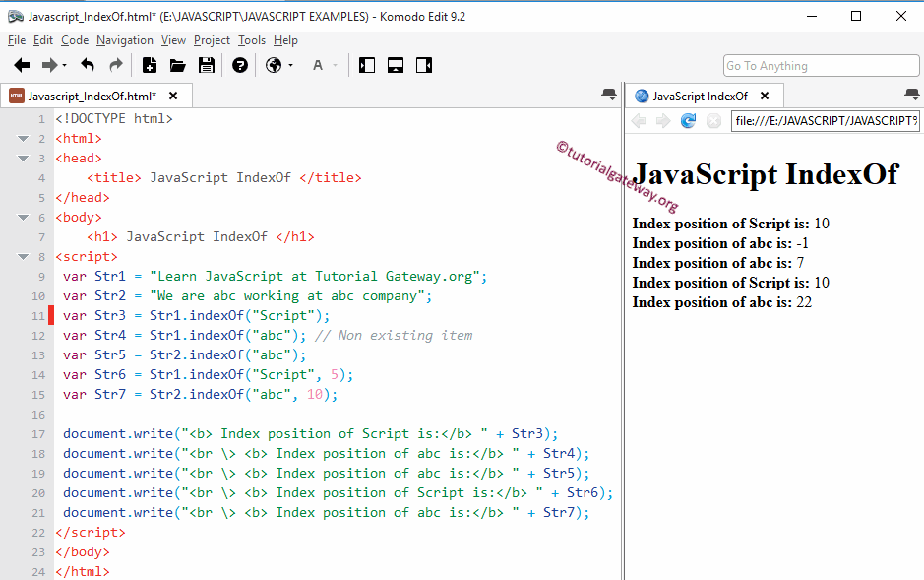Screen dimensions: 924x580
Task: Close the JavaScript IndexOf preview tab
Action: tap(765, 97)
